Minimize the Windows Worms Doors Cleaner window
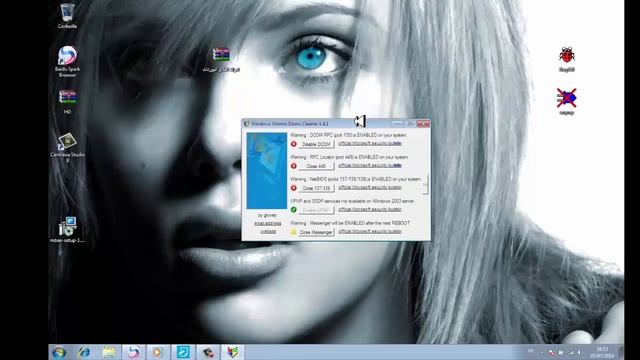640x360 pixels. tap(397, 124)
